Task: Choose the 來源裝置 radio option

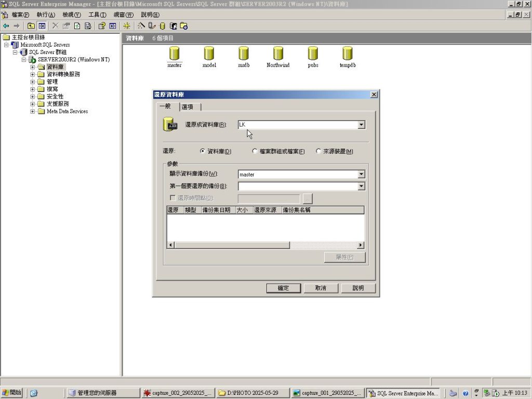Action: click(x=318, y=151)
